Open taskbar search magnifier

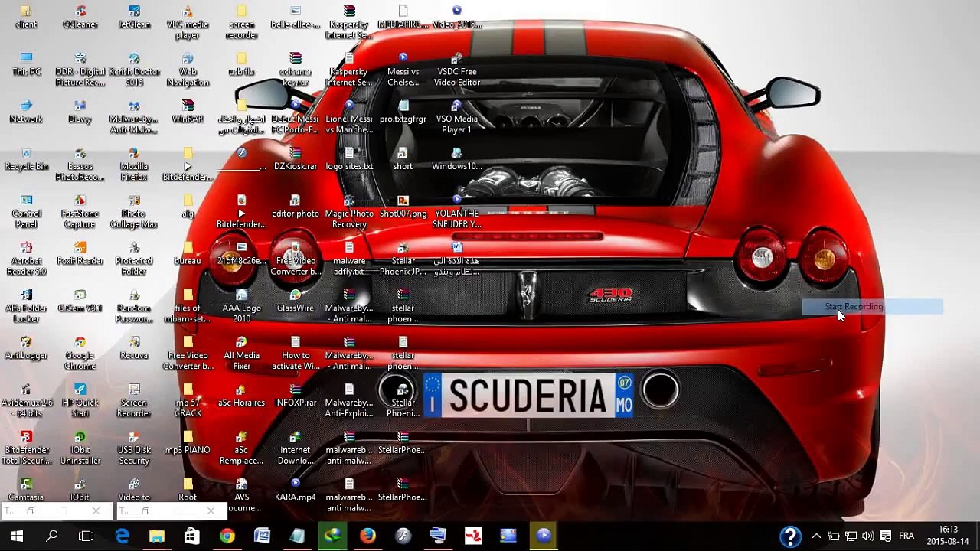click(51, 536)
